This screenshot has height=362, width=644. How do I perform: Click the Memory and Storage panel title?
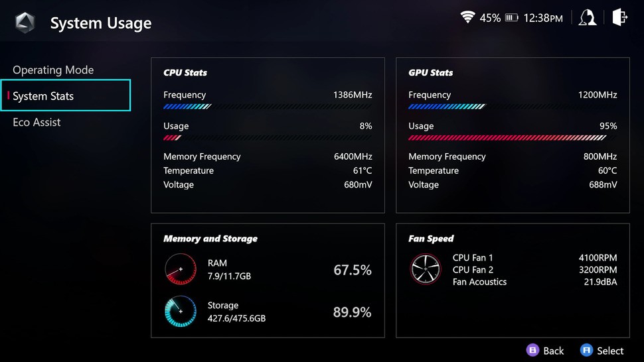210,239
